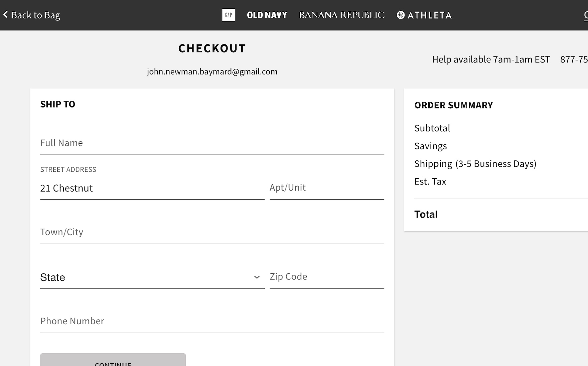This screenshot has width=588, height=366.
Task: Go to the Banana Republic site
Action: [342, 15]
